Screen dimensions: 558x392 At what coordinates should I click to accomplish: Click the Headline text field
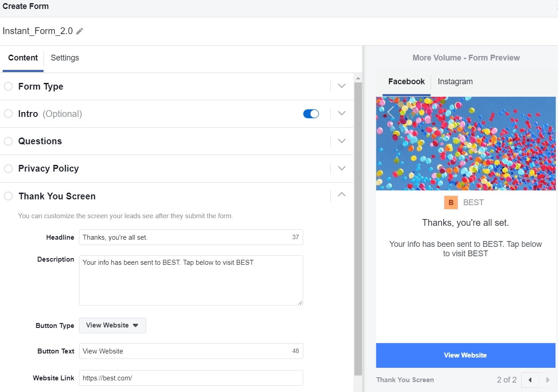[x=184, y=237]
